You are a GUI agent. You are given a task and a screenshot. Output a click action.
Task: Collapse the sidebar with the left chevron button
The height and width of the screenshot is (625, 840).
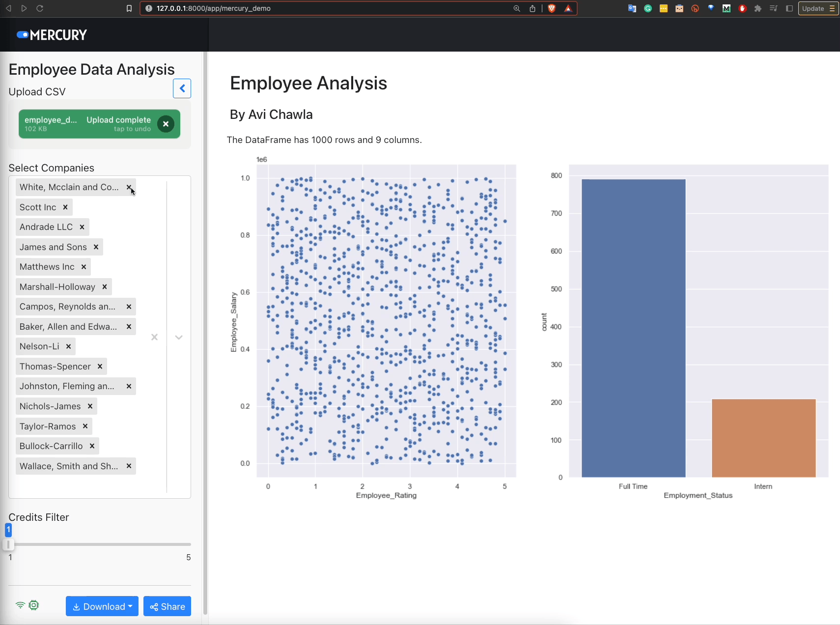[x=182, y=88]
